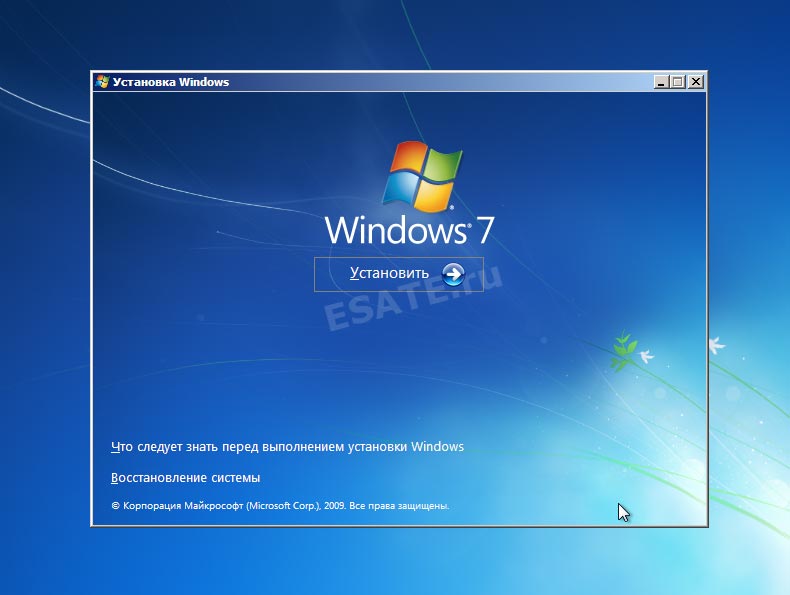This screenshot has width=790, height=595.
Task: Click the blue arrow icon on Установить
Action: (x=453, y=274)
